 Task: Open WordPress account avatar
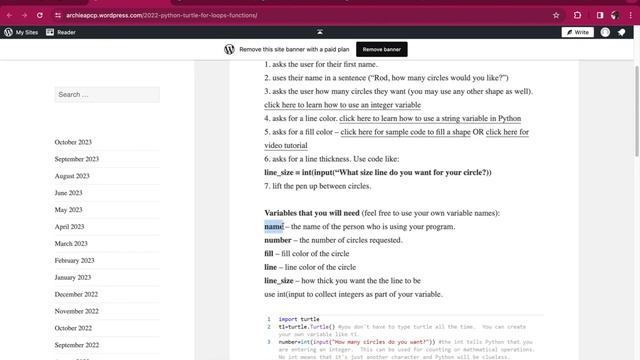pos(605,32)
